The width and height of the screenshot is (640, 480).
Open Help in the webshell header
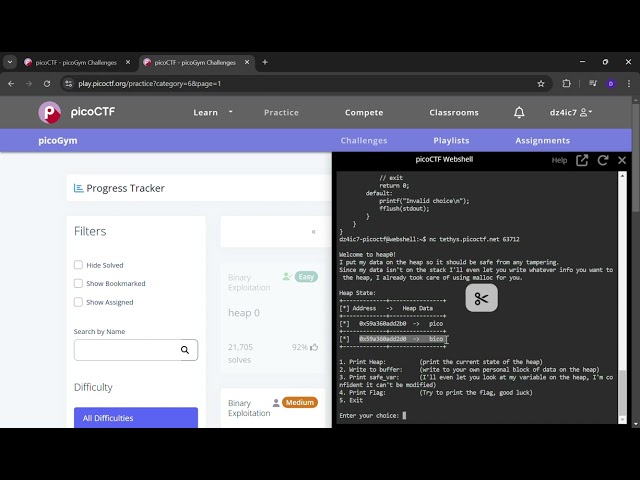click(x=559, y=160)
